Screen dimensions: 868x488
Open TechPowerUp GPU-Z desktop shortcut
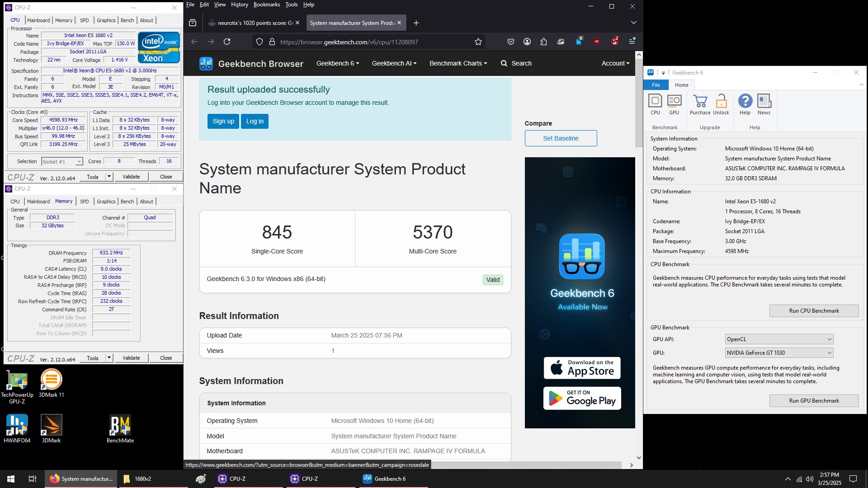[x=17, y=387]
